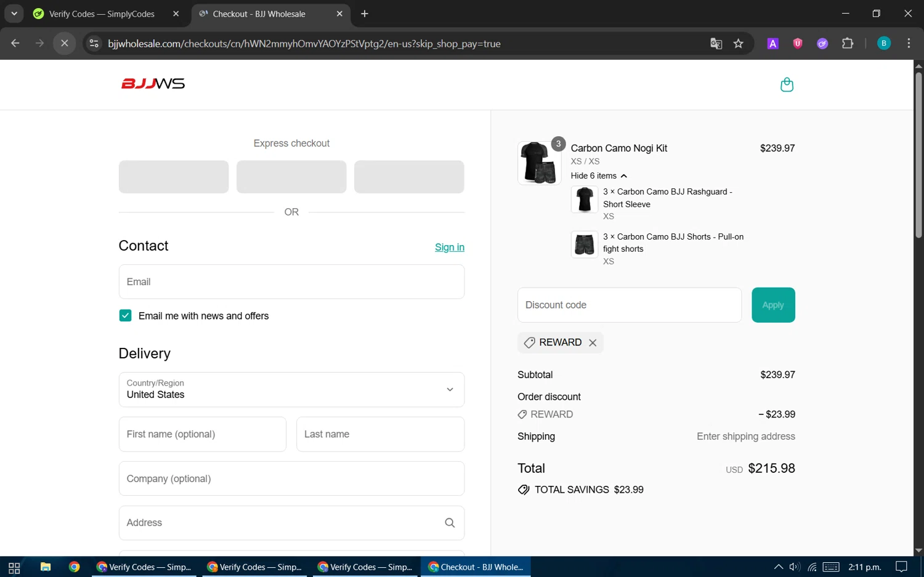
Task: Open site information icon in address bar
Action: 94,44
